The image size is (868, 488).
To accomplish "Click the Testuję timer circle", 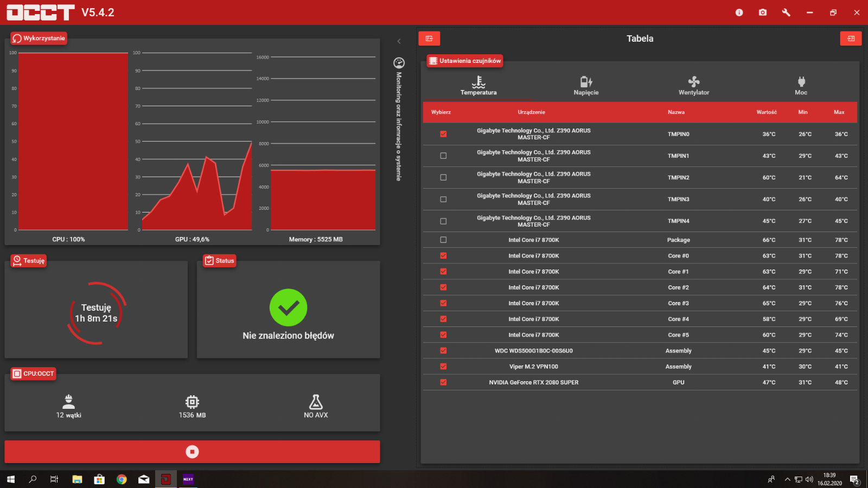I will 97,313.
